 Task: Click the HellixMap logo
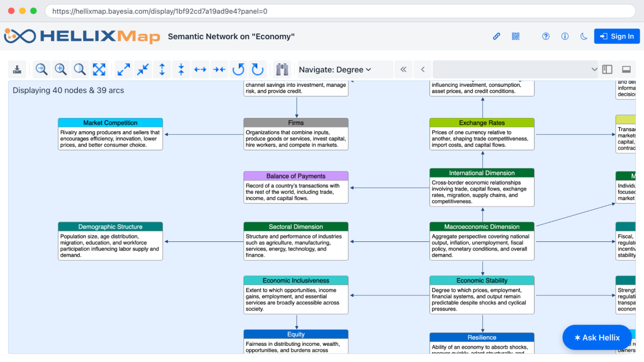[82, 36]
